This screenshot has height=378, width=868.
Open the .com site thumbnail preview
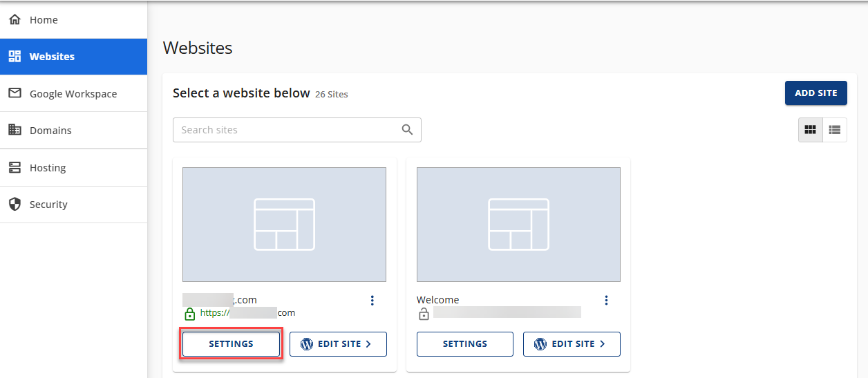click(x=284, y=225)
